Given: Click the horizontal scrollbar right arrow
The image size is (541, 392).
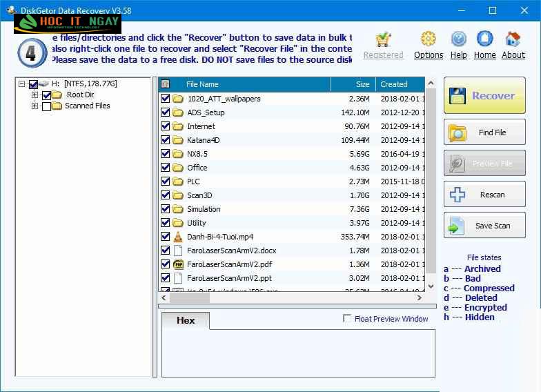Looking at the screenshot, I should pyautogui.click(x=420, y=297).
